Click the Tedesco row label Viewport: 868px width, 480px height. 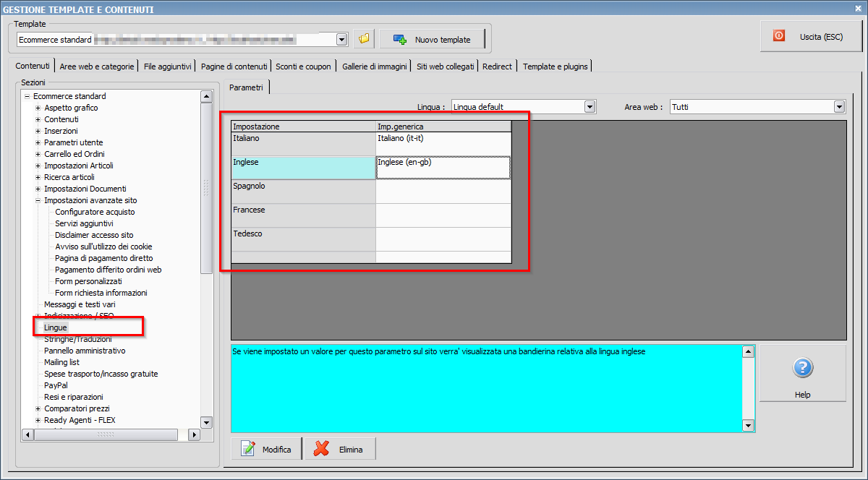click(303, 239)
